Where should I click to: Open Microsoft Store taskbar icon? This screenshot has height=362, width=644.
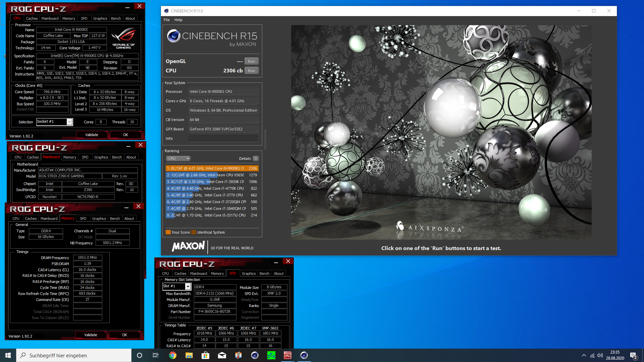click(205, 355)
